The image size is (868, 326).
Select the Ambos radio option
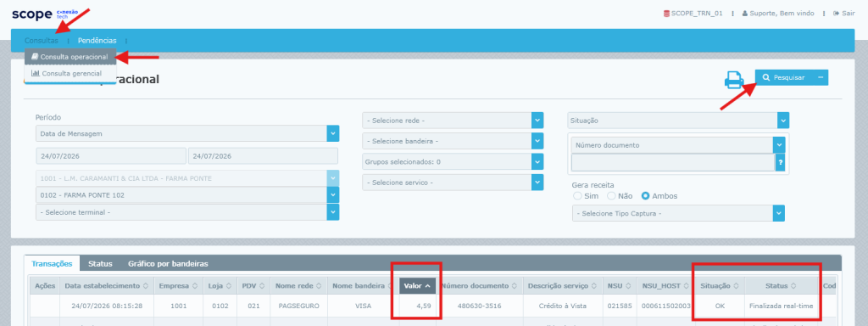tap(645, 196)
